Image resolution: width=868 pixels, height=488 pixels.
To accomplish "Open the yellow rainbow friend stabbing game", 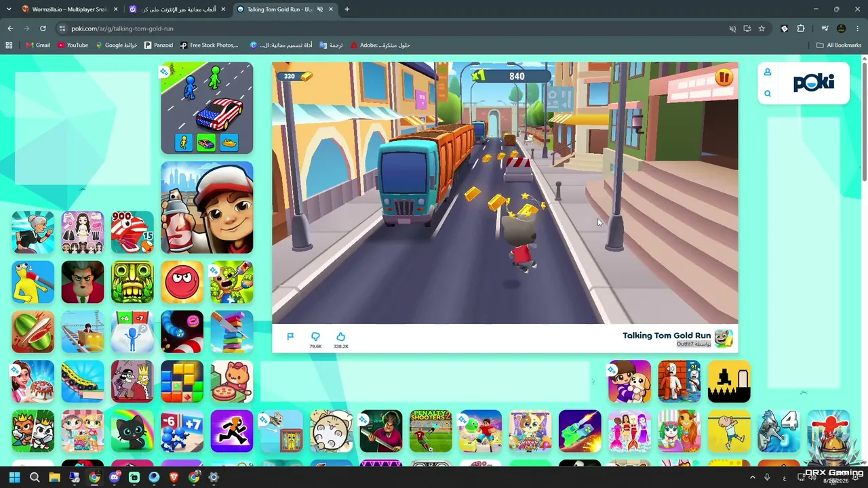I will [33, 282].
